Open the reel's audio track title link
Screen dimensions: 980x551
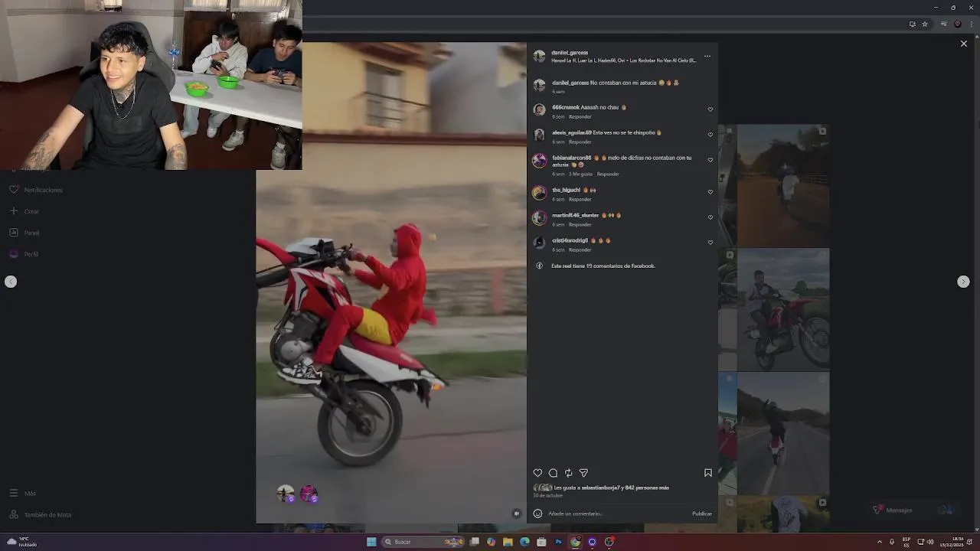tap(624, 60)
